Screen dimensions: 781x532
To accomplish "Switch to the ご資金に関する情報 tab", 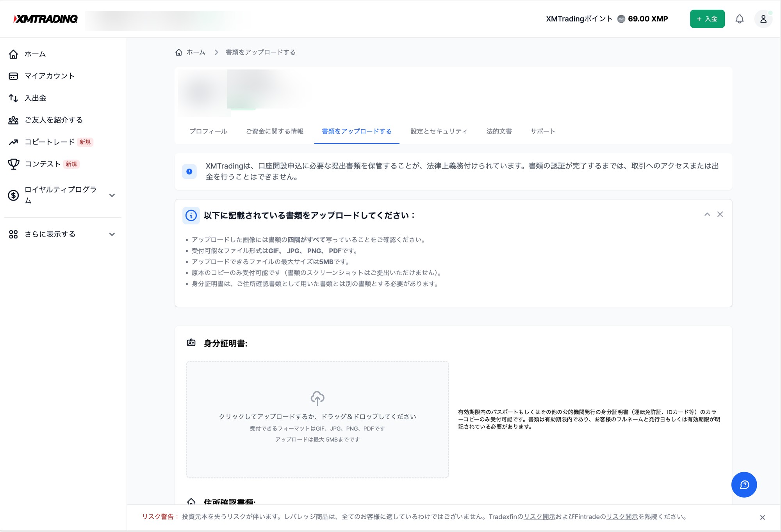I will [x=275, y=132].
